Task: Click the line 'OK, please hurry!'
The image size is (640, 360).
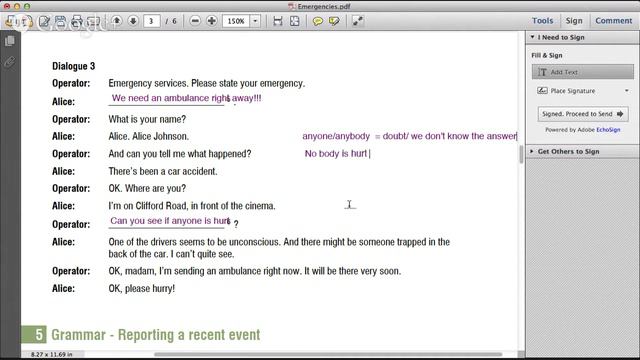Action: coord(142,288)
